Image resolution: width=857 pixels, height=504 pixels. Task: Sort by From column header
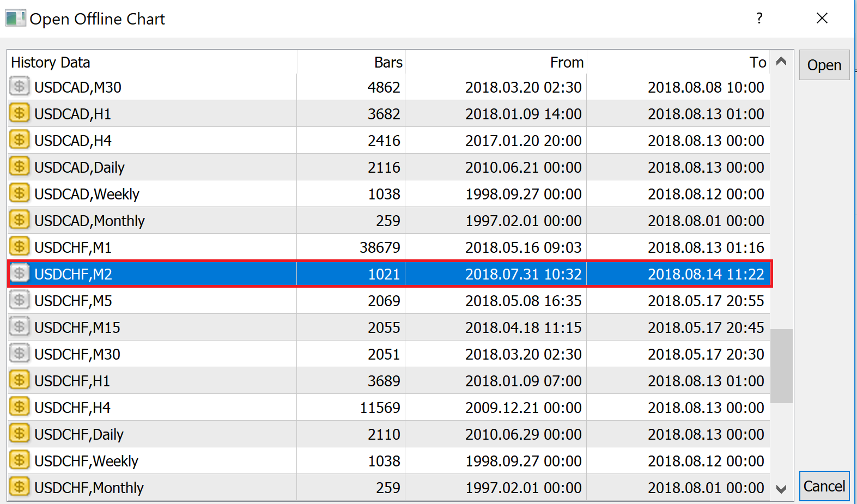[496, 62]
